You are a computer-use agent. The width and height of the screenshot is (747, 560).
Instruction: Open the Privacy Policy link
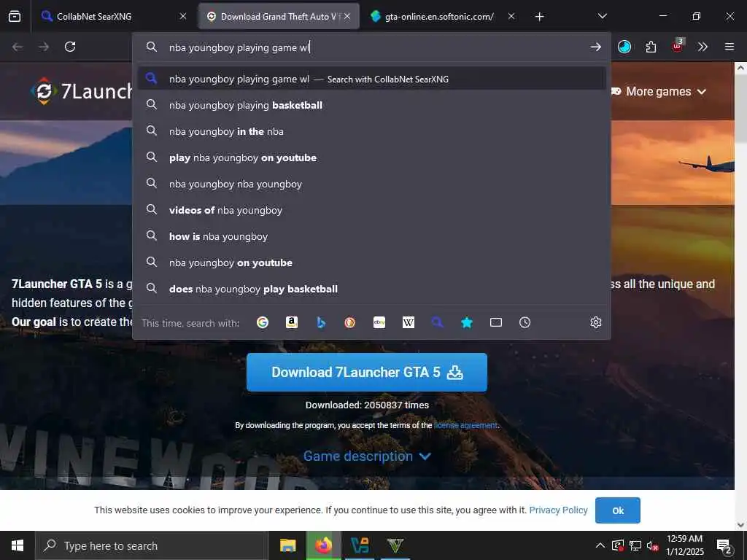(x=558, y=510)
